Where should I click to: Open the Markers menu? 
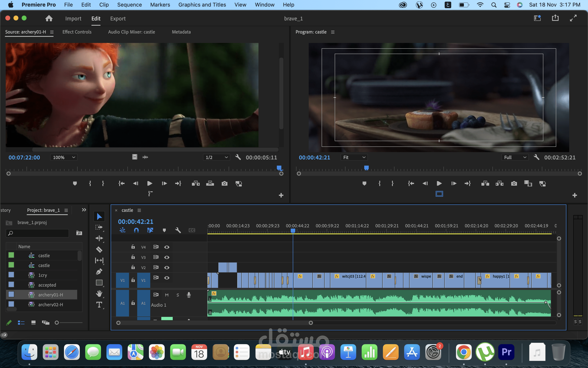coord(160,5)
